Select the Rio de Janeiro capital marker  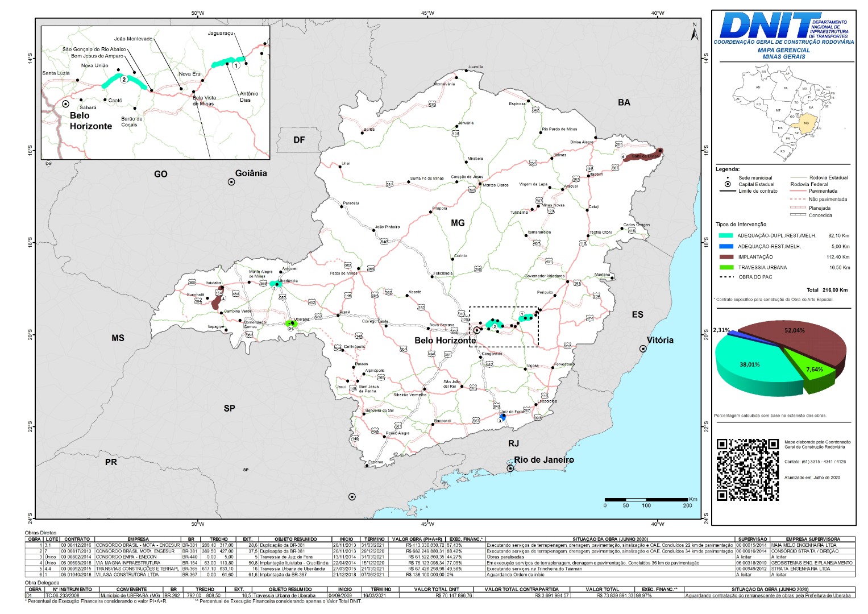[x=510, y=468]
